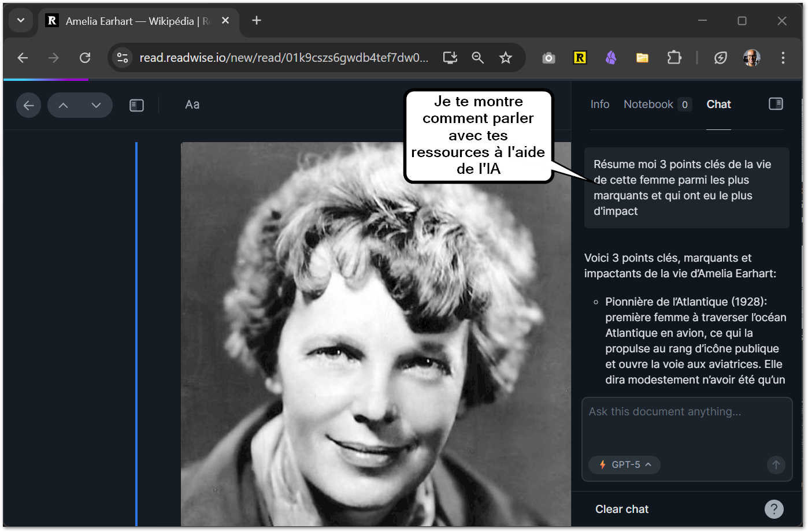Switch to the Info tab
Screen dimensions: 808x532
[x=599, y=105]
